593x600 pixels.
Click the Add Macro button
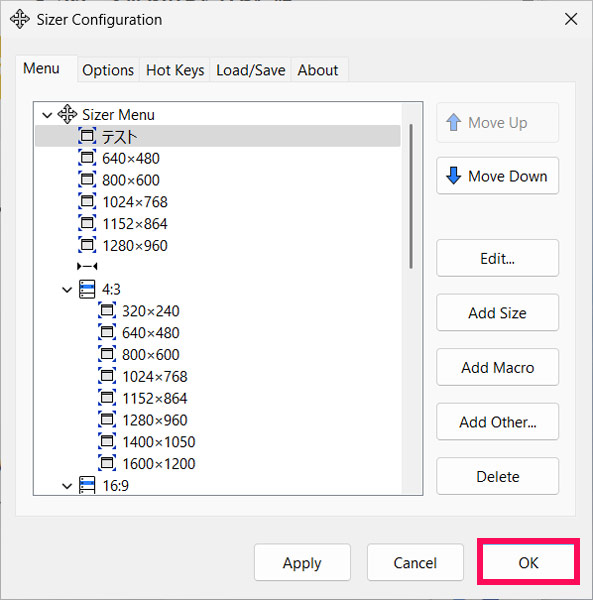[x=497, y=367]
